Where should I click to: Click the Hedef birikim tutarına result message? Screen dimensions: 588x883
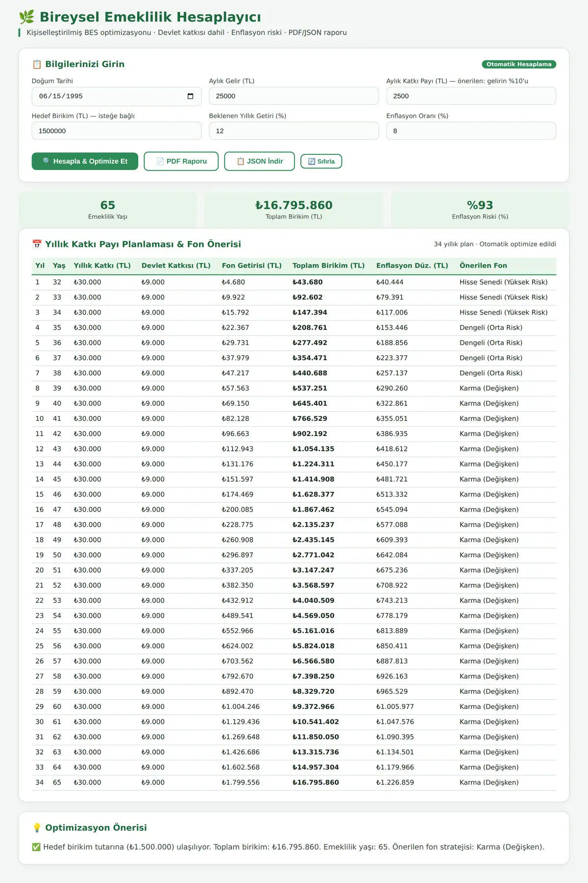(x=288, y=847)
